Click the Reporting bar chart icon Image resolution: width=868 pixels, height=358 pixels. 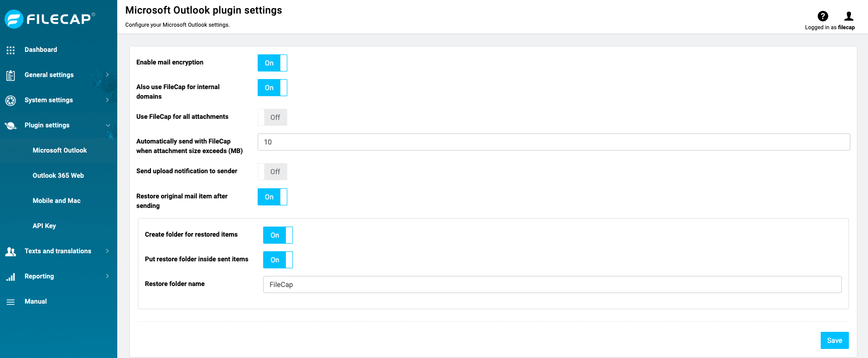pos(11,276)
